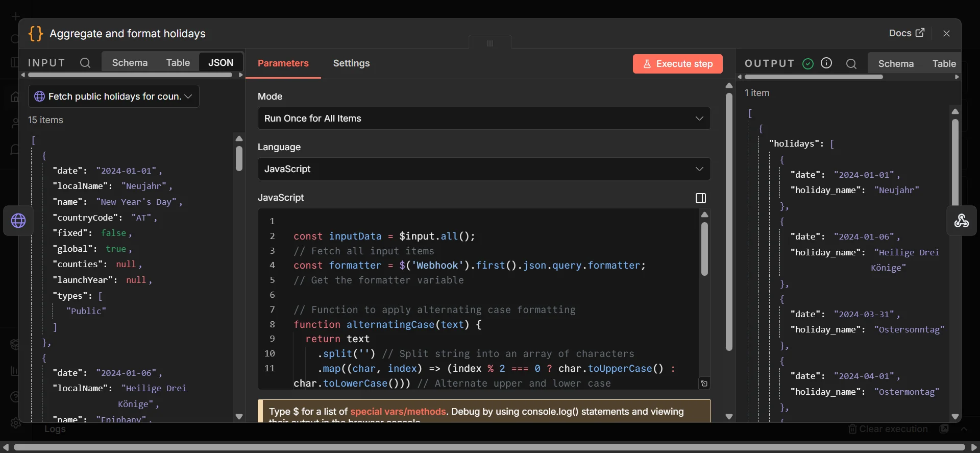Click the Logs label at the bottom

click(55, 429)
